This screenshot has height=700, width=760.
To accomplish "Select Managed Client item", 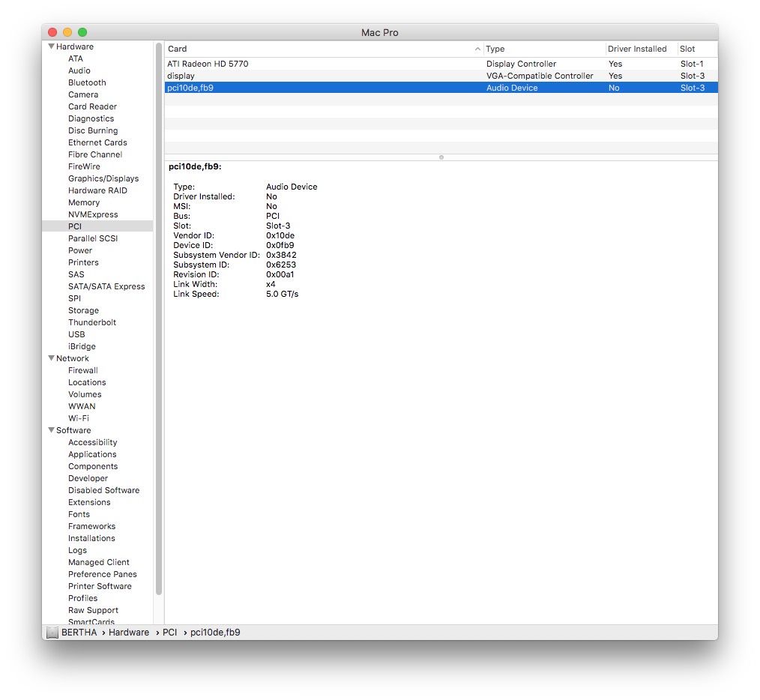I will [98, 562].
